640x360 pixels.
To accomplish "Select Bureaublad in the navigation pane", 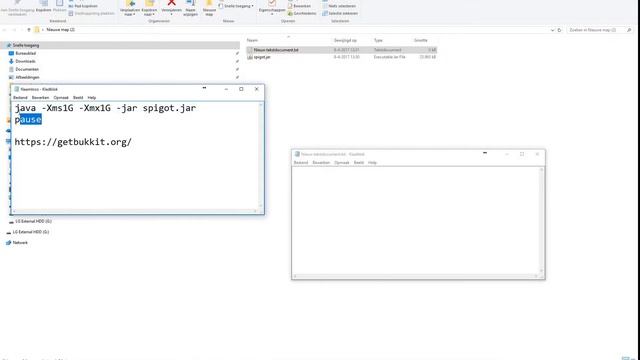I will [x=25, y=53].
